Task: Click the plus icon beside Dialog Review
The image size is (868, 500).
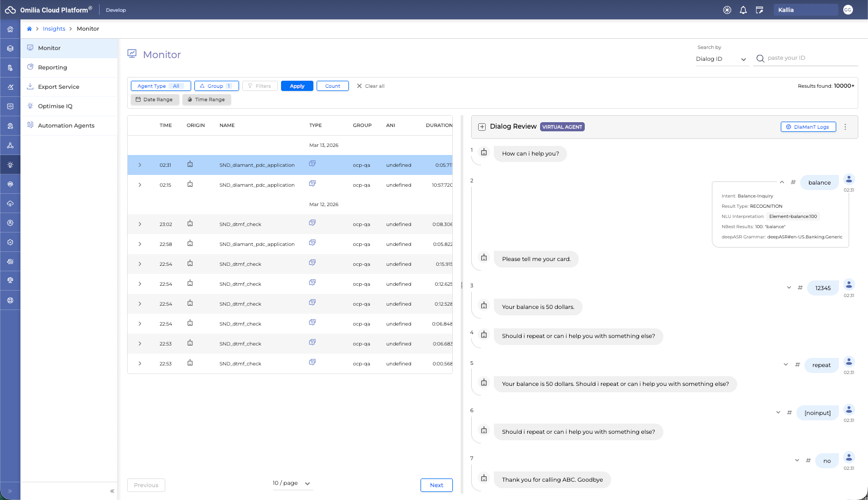Action: coord(482,127)
